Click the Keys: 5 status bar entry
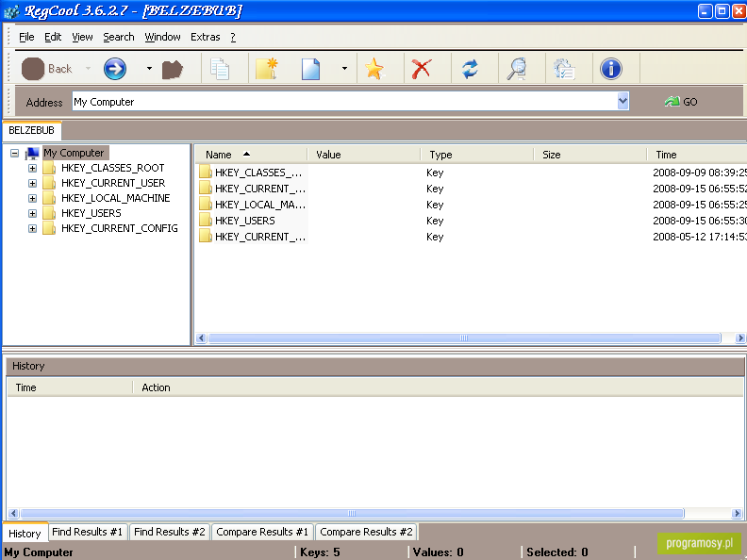 (320, 552)
